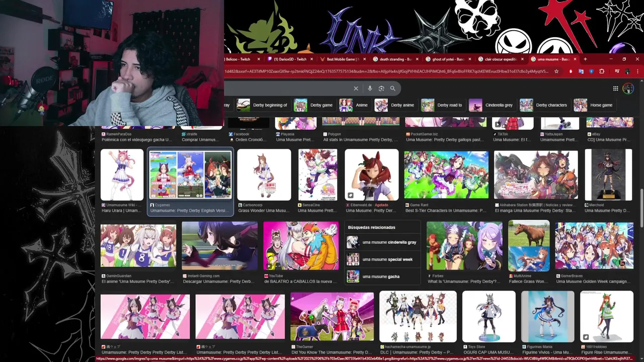Filter by 'Derby road to' chip
This screenshot has height=362, width=644.
(443, 105)
